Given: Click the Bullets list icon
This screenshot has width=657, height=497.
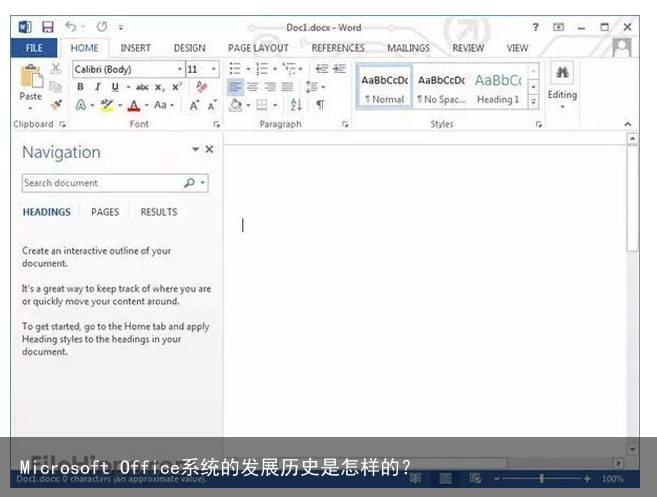Looking at the screenshot, I should [235, 68].
